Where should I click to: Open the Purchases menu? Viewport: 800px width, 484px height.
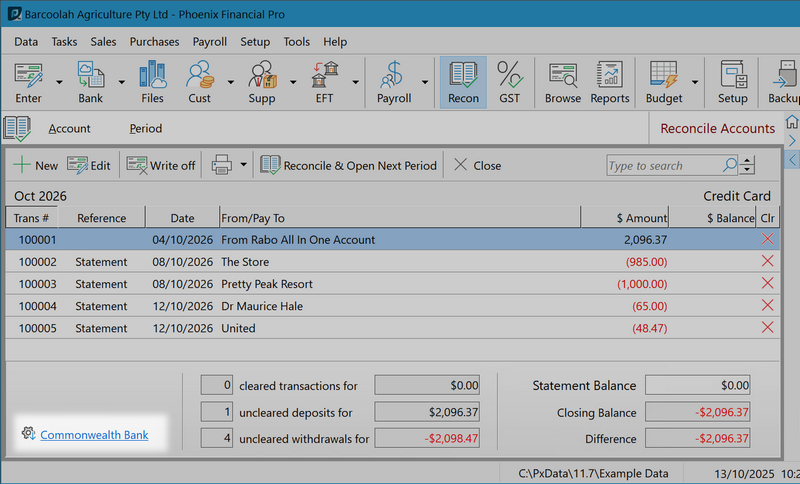(x=154, y=42)
